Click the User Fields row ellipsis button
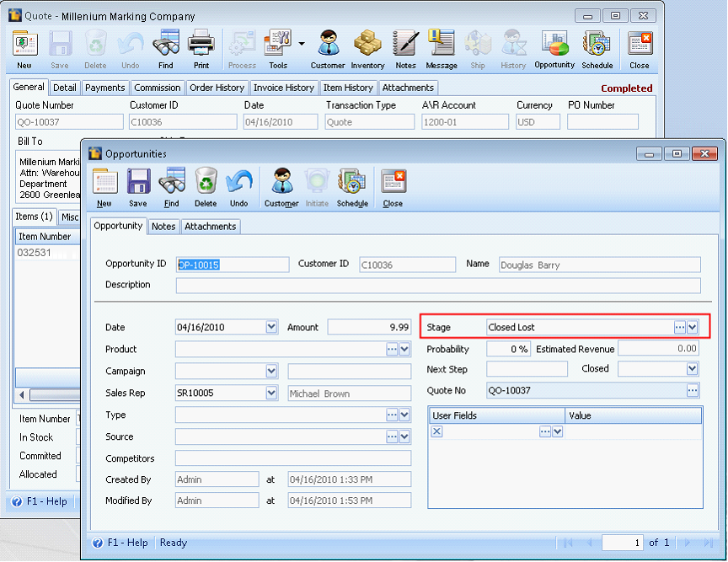Viewport: 728px width, 562px height. 545,431
